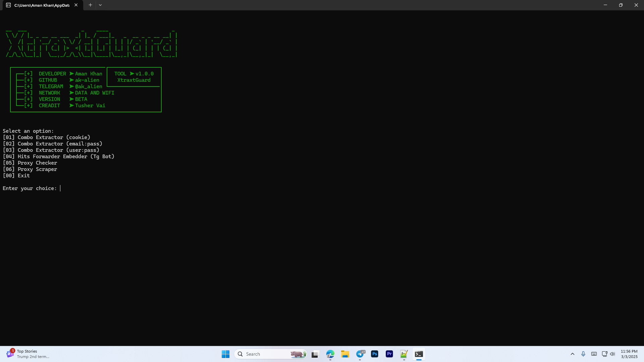Click the Terminal icon in the taskbar
644x362 pixels.
[x=419, y=354]
